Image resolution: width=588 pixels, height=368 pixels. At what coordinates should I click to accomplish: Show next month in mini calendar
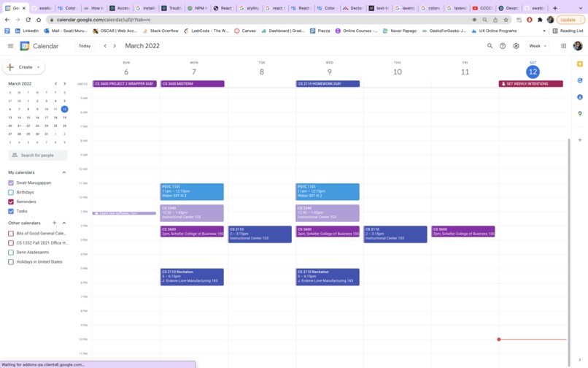pos(64,84)
